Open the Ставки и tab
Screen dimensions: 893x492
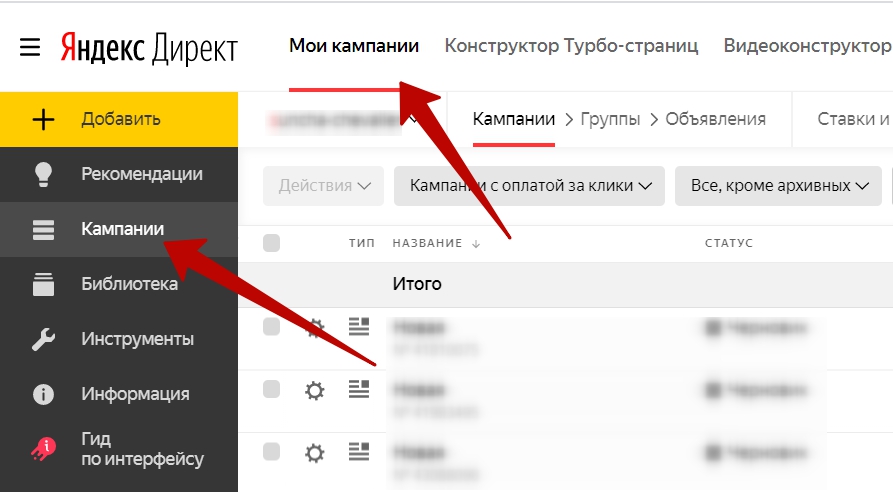(853, 119)
